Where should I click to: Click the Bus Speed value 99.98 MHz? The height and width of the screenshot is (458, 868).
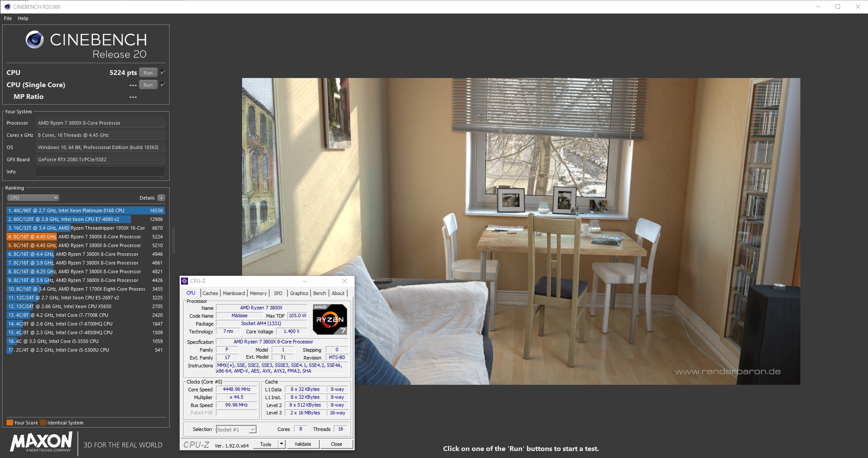[x=236, y=405]
